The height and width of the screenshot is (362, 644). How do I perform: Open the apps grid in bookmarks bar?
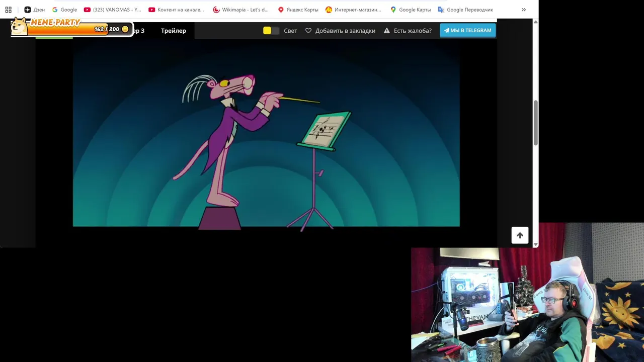point(8,10)
